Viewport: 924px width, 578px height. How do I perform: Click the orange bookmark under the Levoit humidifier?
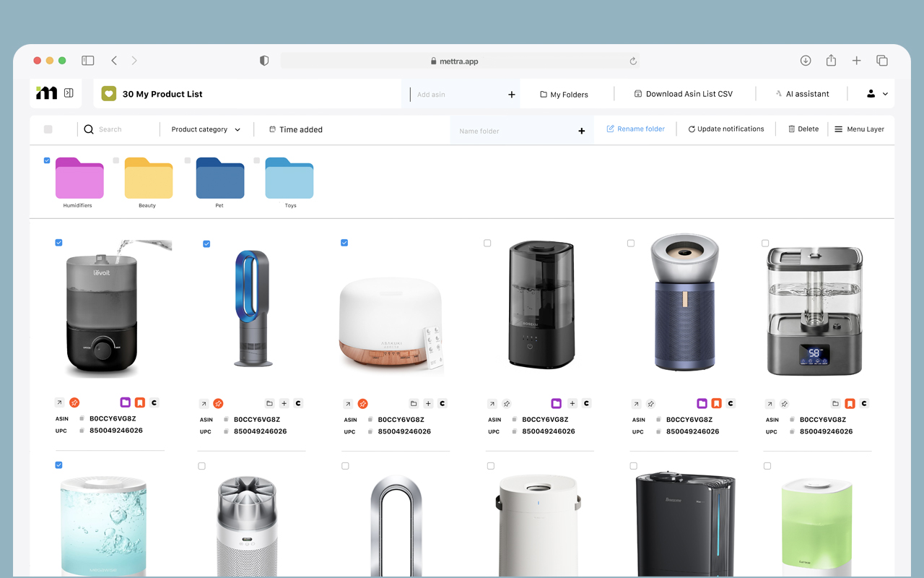point(139,403)
